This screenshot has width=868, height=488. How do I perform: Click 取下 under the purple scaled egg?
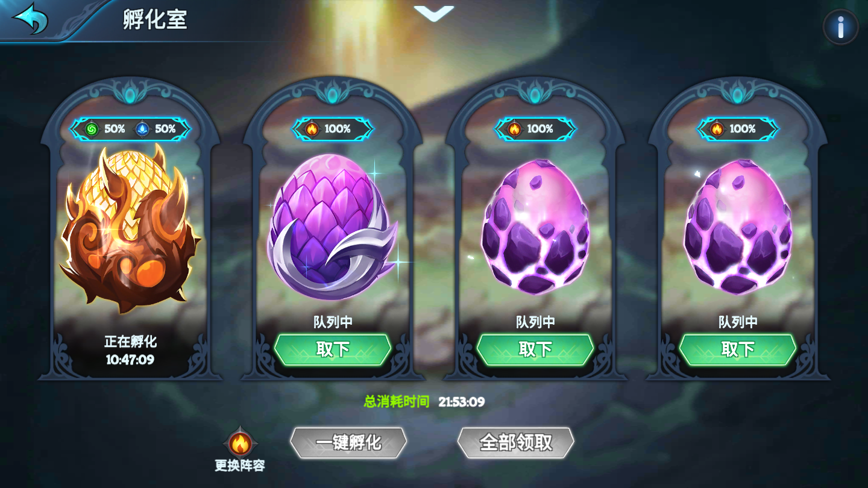(333, 349)
